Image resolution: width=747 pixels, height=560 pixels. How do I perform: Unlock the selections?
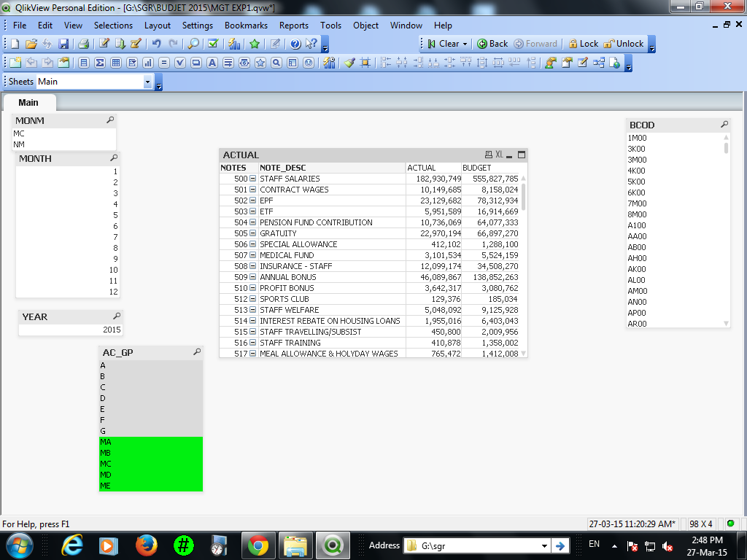click(624, 44)
